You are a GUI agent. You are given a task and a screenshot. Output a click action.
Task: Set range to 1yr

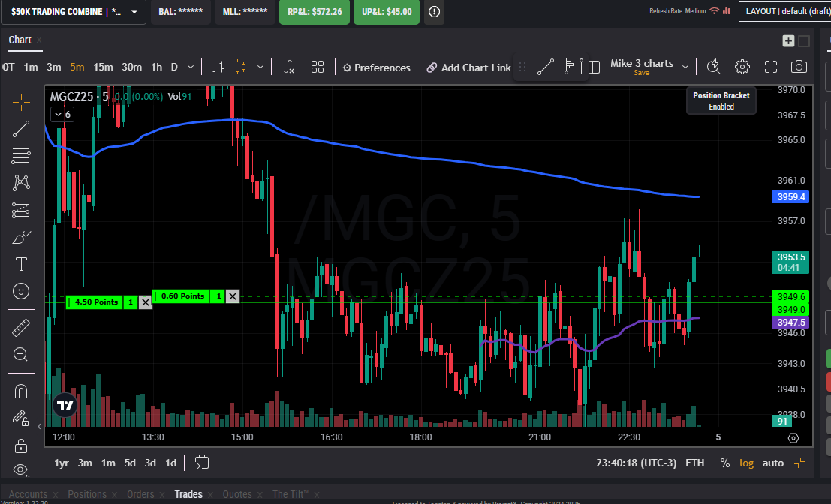click(62, 463)
